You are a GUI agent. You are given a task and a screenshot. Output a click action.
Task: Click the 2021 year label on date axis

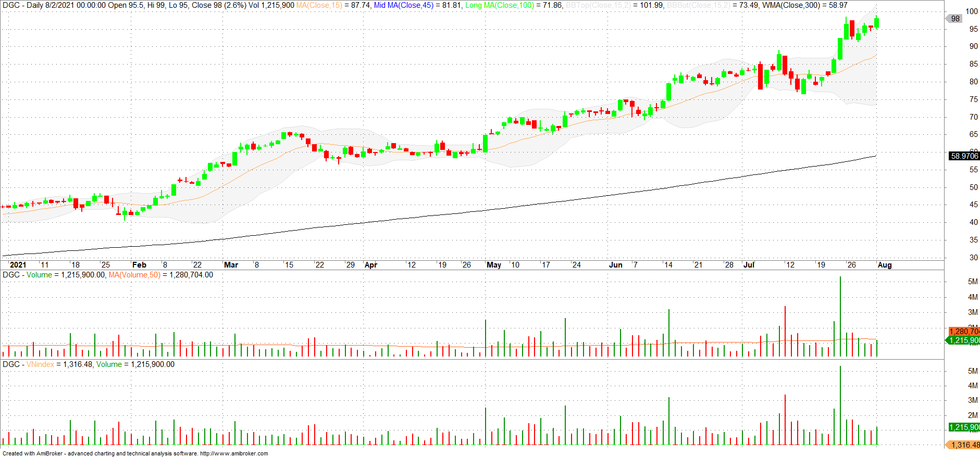[x=18, y=265]
